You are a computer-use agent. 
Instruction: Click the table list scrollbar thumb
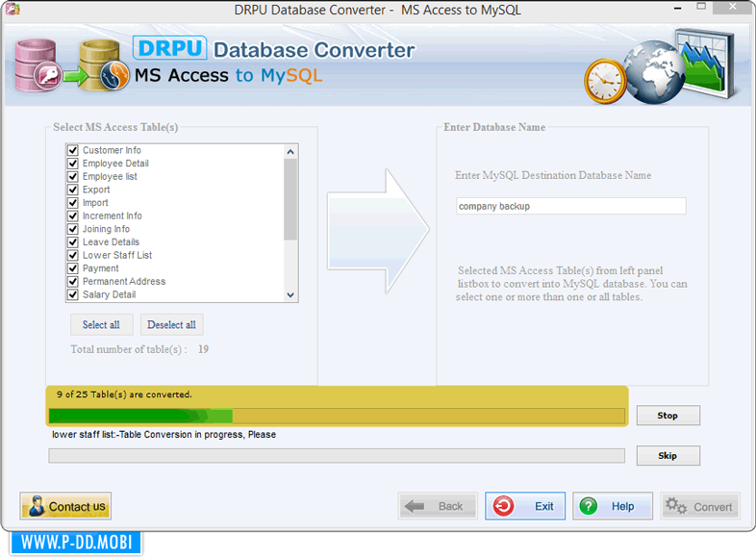290,199
